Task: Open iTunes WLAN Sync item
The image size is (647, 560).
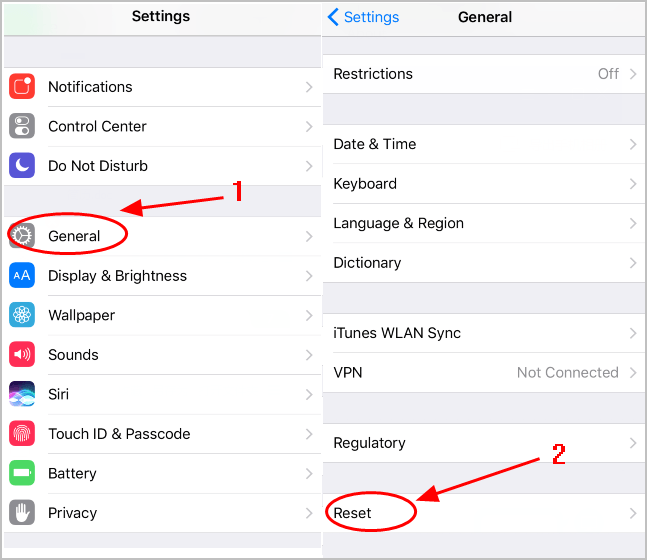Action: coord(484,333)
